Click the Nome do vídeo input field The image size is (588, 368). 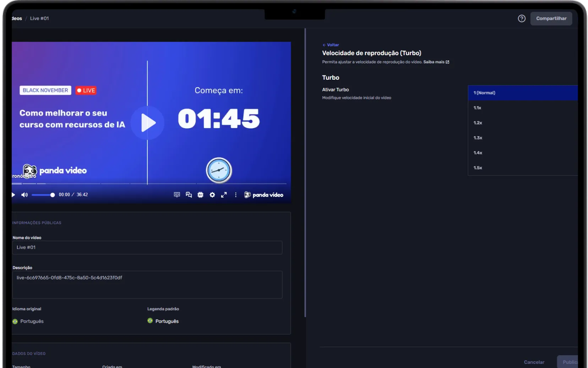tap(147, 247)
